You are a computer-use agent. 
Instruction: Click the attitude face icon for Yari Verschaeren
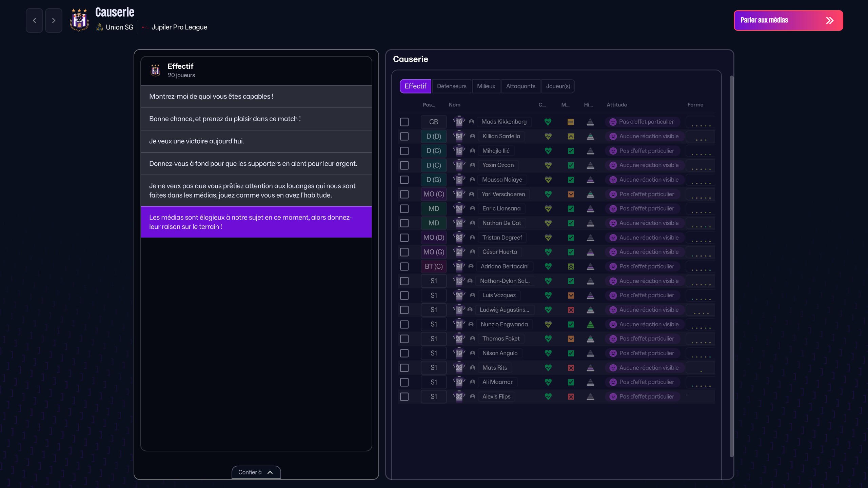click(x=613, y=194)
